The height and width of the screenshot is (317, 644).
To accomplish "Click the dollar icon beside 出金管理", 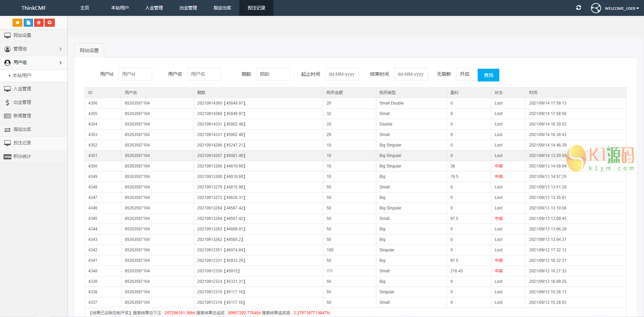I will pos(7,103).
